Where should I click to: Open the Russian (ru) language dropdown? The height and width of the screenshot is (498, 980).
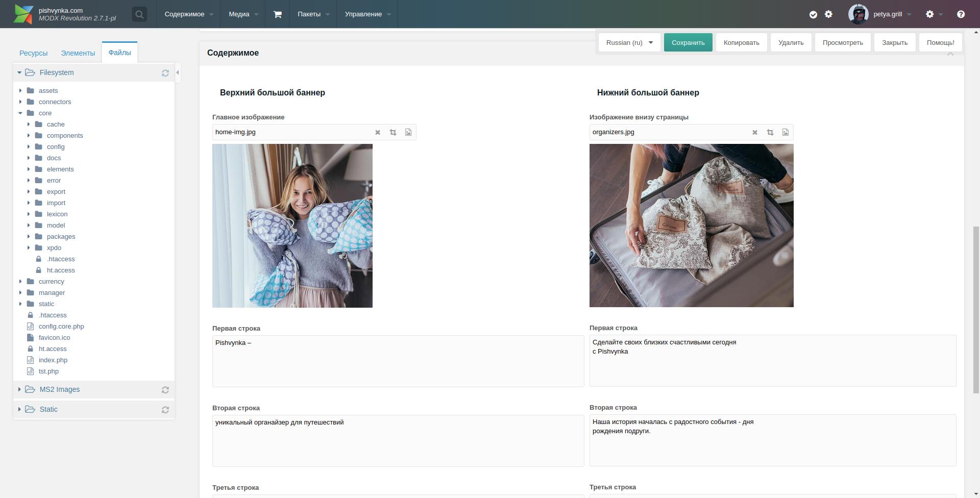(x=629, y=43)
